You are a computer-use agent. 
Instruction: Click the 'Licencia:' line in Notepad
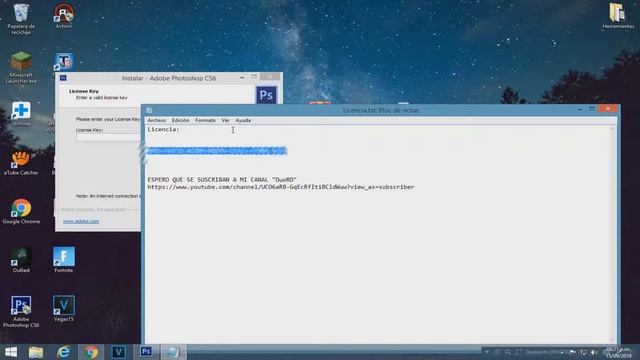point(163,129)
